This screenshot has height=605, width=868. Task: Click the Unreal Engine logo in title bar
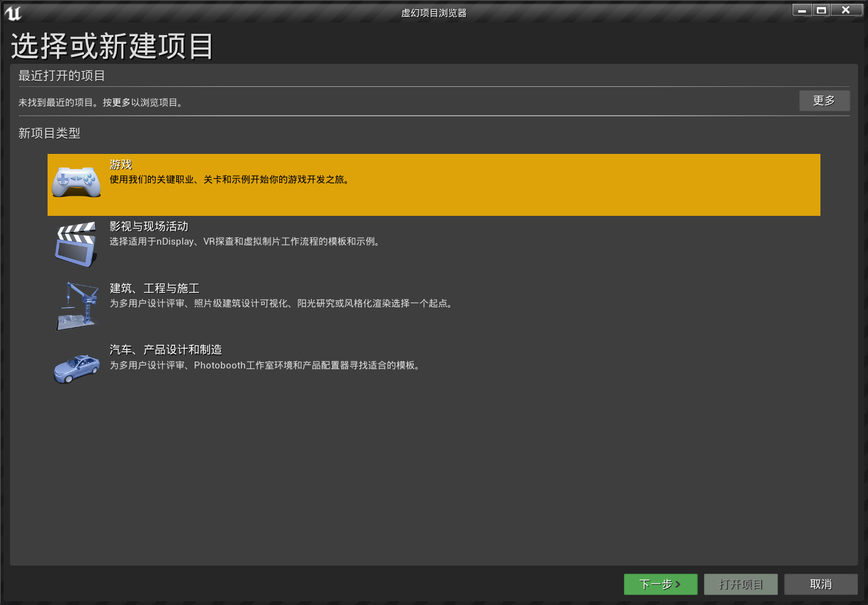13,13
